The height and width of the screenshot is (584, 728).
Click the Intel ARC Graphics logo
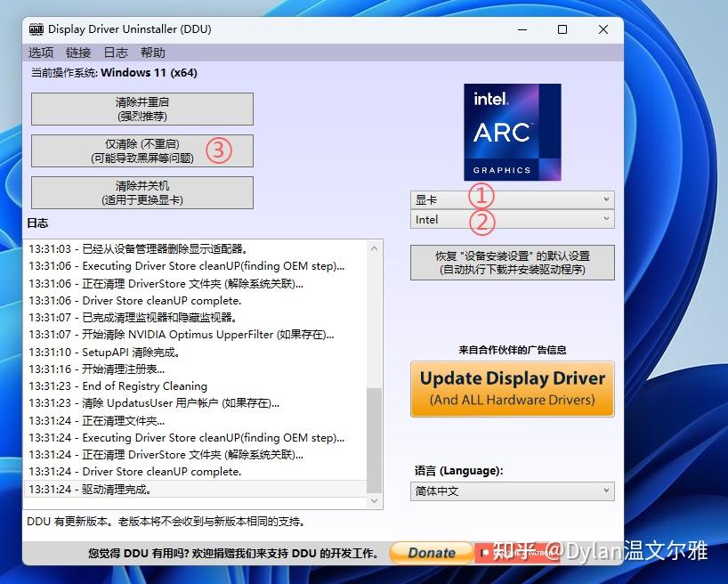point(512,132)
